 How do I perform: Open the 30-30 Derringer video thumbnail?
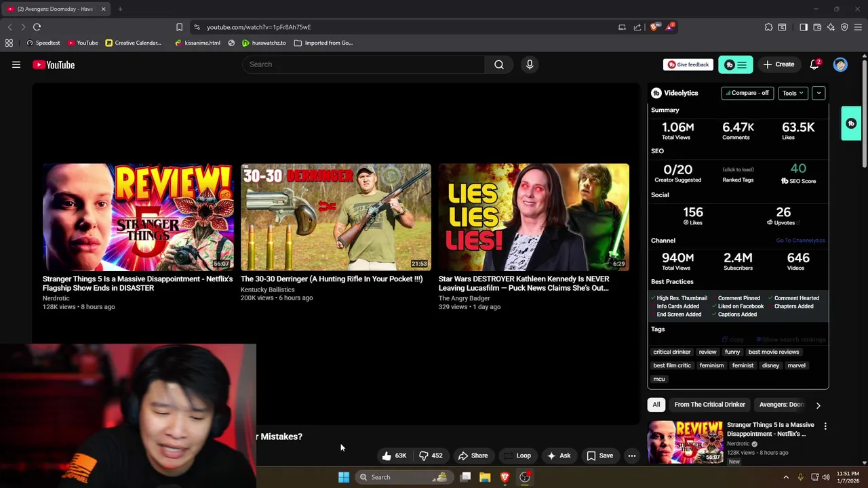[336, 217]
